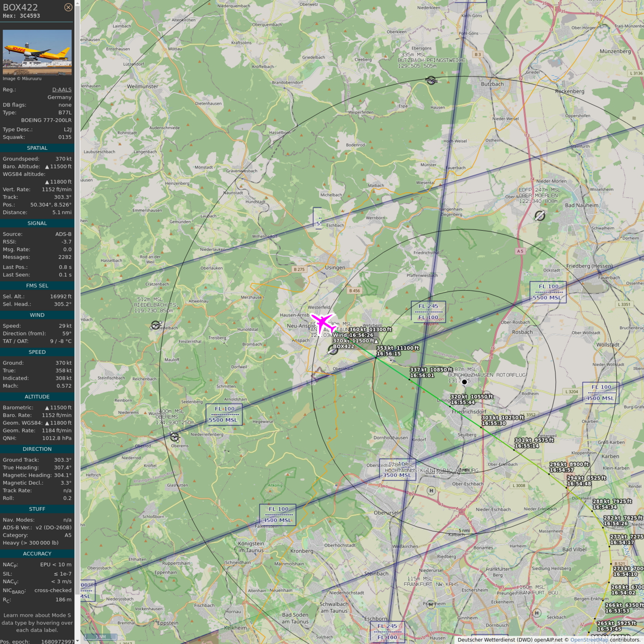The image size is (644, 644).
Task: Click the FMS SEL section header
Action: pyautogui.click(x=37, y=286)
